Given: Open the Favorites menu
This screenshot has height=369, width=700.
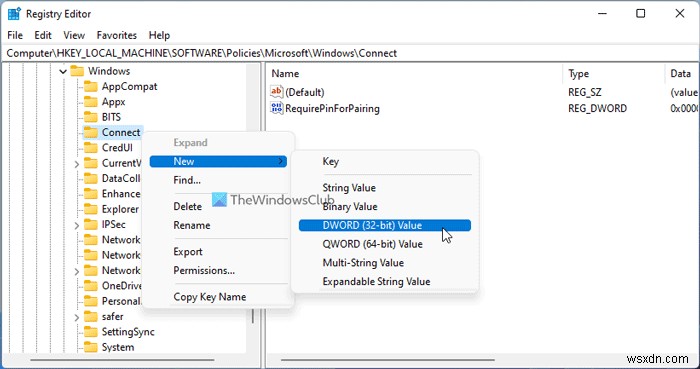Looking at the screenshot, I should click(x=117, y=35).
